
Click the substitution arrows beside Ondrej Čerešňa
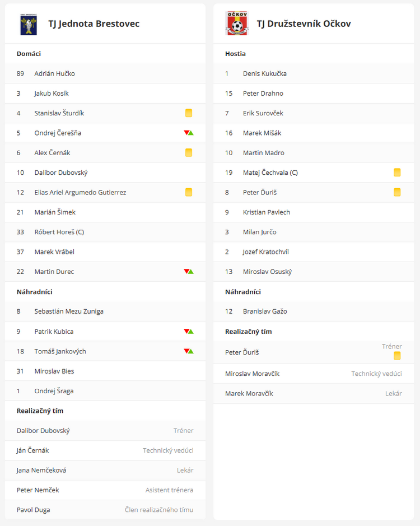coord(189,133)
